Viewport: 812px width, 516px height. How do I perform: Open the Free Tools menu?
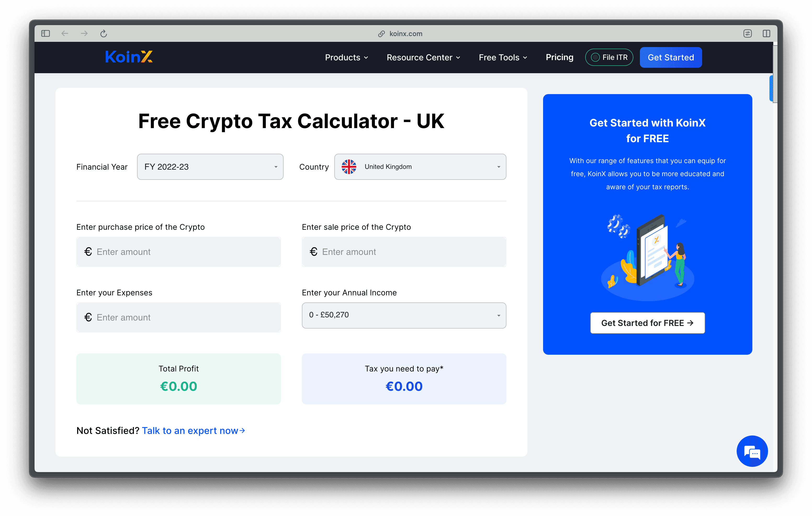click(503, 57)
